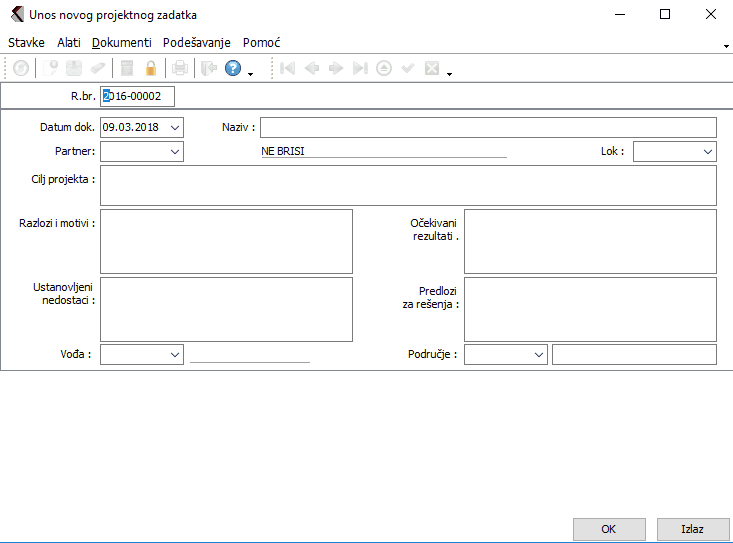Go to last record navigation icon

point(360,69)
